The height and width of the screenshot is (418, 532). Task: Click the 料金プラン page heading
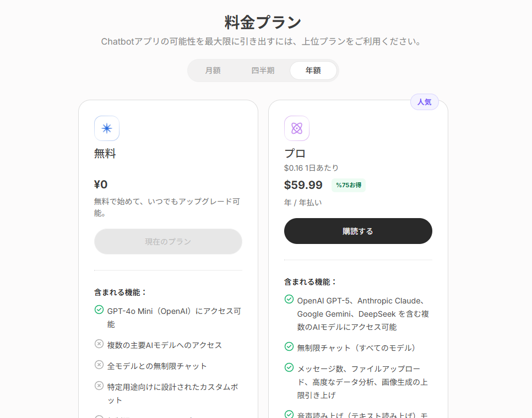263,23
